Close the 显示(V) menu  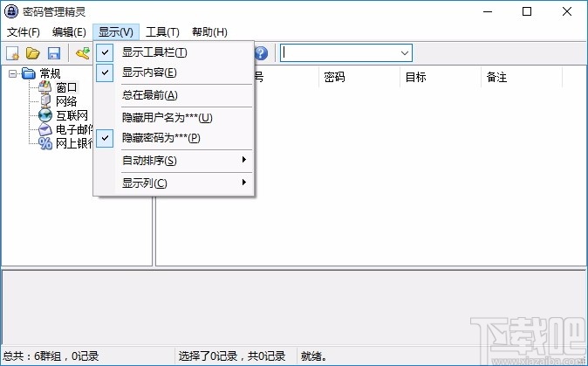[x=116, y=32]
